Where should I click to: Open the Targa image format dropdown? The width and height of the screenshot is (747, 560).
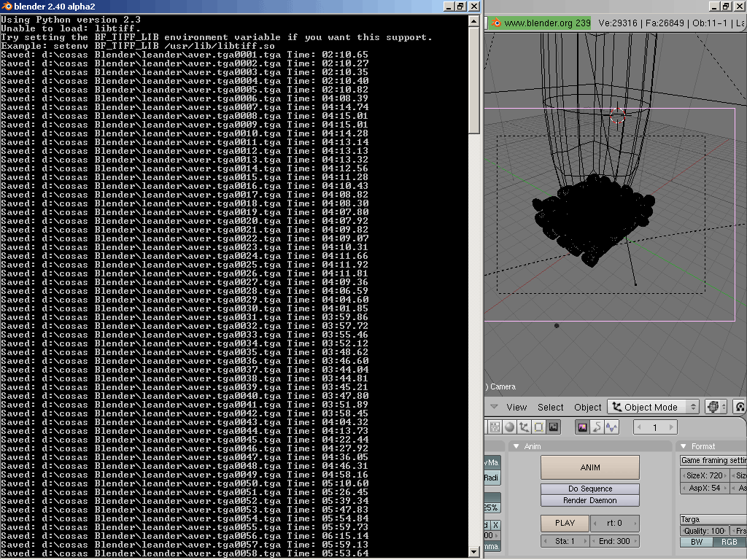click(713, 519)
